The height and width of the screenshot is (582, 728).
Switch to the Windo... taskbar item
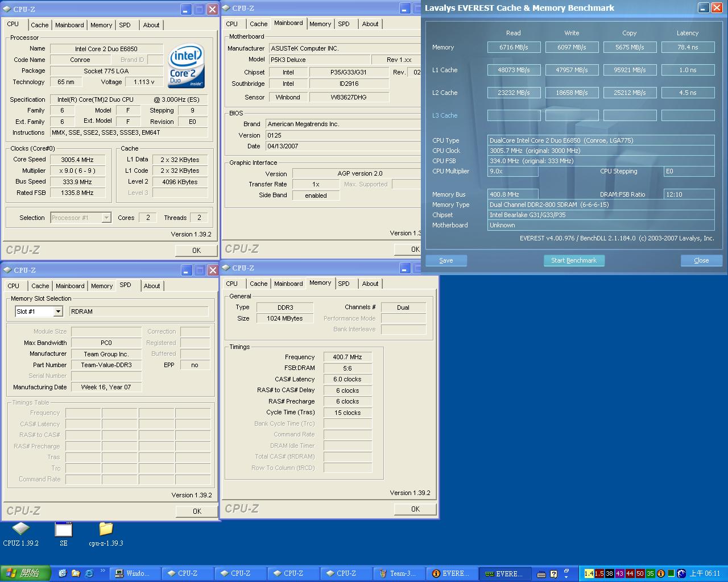click(x=134, y=573)
